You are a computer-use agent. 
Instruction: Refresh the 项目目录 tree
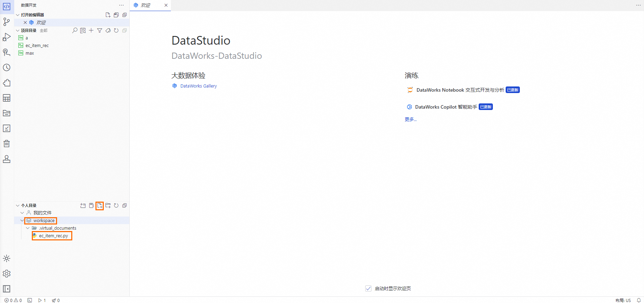[x=116, y=30]
